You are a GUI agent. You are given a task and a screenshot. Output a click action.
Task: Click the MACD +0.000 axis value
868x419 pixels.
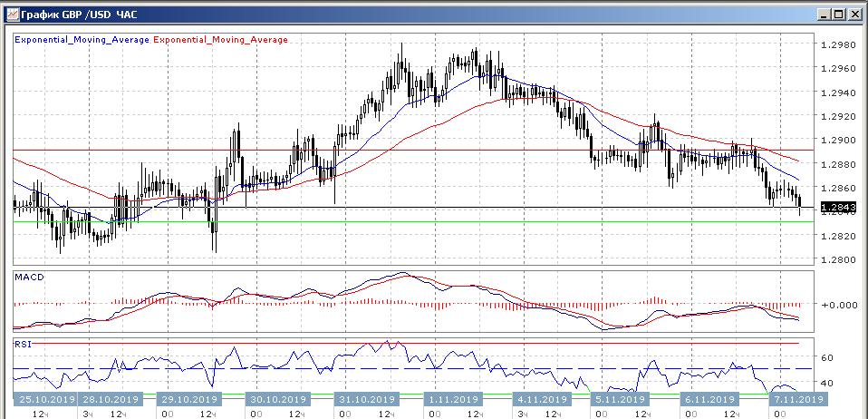837,305
